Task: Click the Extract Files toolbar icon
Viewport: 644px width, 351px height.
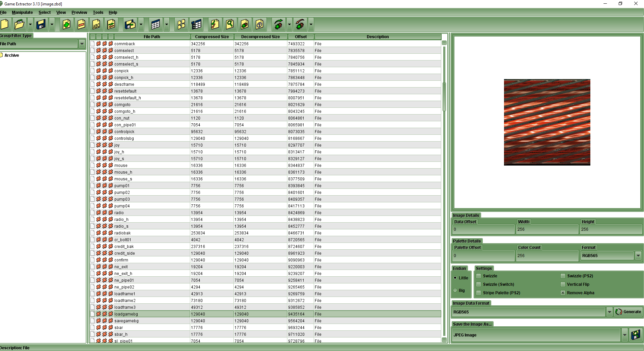Action: [130, 24]
